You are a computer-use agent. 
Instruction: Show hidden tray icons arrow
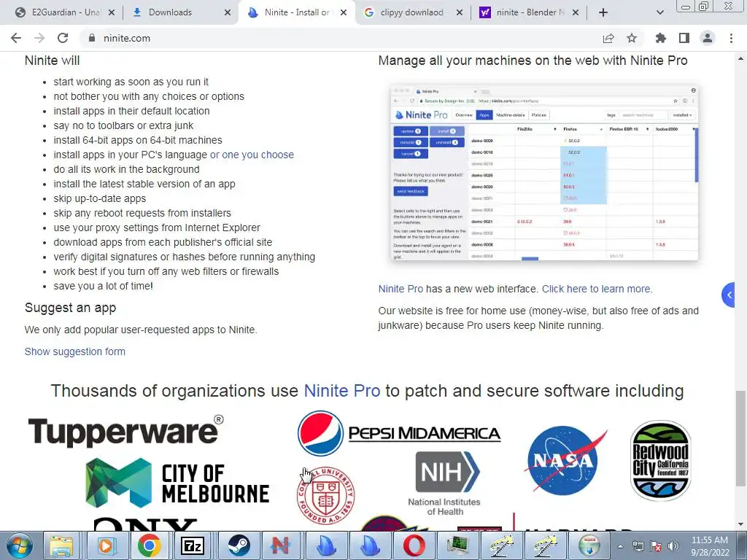pyautogui.click(x=620, y=546)
